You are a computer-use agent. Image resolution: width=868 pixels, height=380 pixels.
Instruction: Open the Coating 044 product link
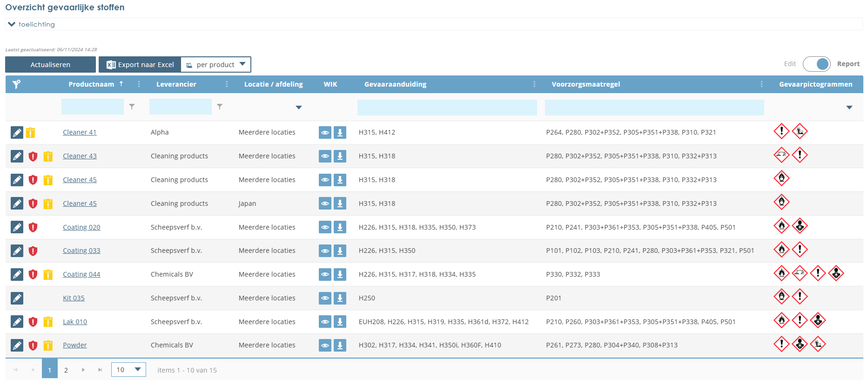(81, 274)
